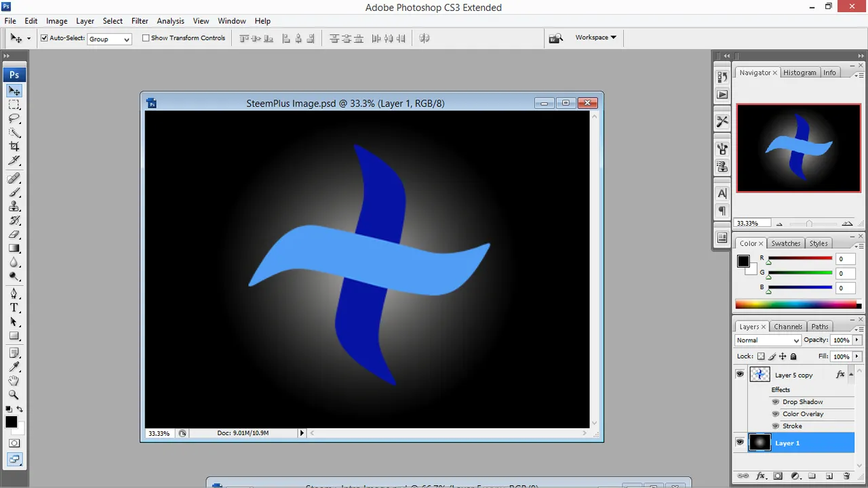Screen dimensions: 868x488
Task: Select the Dodge tool
Action: [14, 276]
